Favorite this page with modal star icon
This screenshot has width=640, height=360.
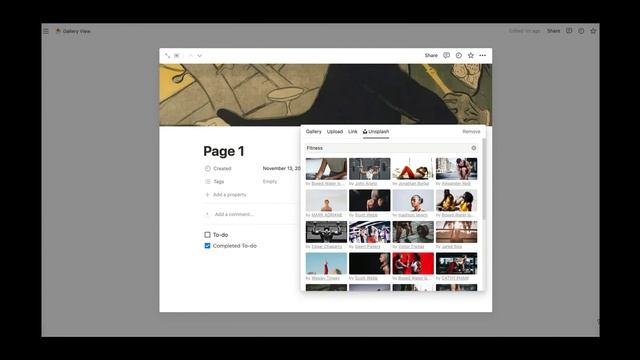pos(471,56)
